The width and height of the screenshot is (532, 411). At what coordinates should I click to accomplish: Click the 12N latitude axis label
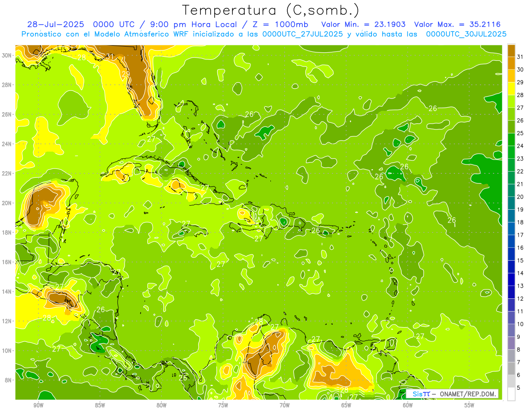click(x=7, y=321)
